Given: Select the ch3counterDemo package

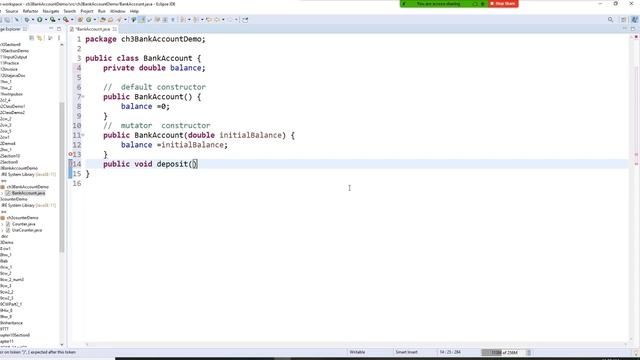Looking at the screenshot, I should [22, 218].
